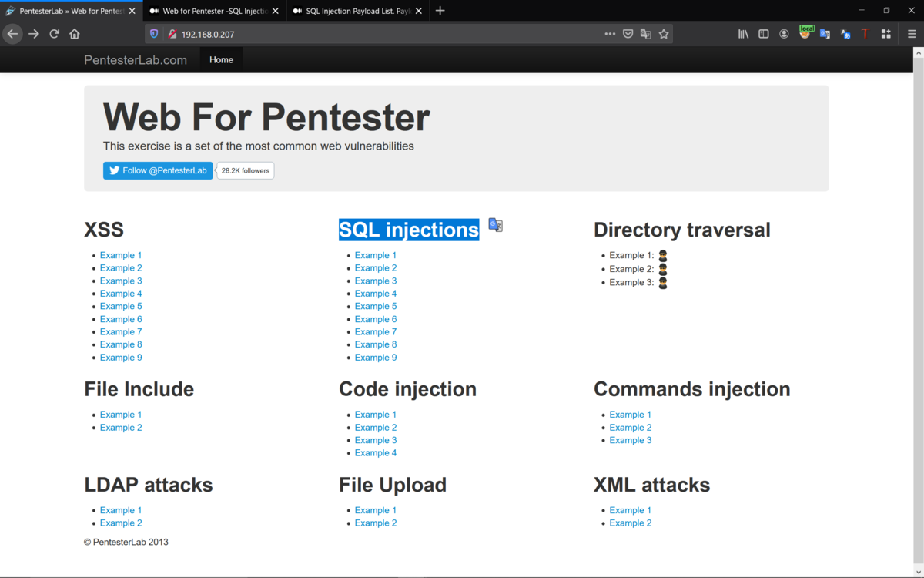The width and height of the screenshot is (924, 578).
Task: Click the Directory traversal heading
Action: 682,230
